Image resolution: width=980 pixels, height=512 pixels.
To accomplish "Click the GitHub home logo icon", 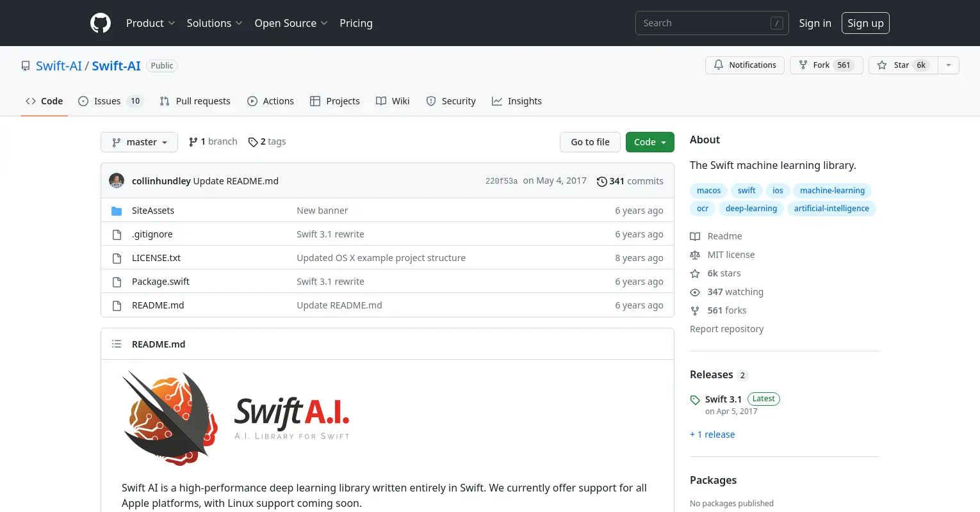I will pyautogui.click(x=100, y=23).
